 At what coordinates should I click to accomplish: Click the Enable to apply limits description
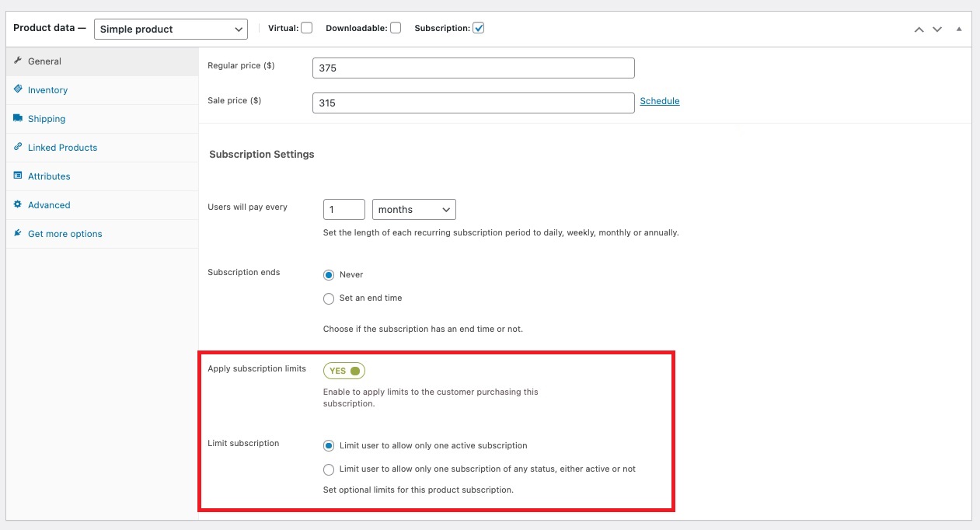click(x=431, y=398)
